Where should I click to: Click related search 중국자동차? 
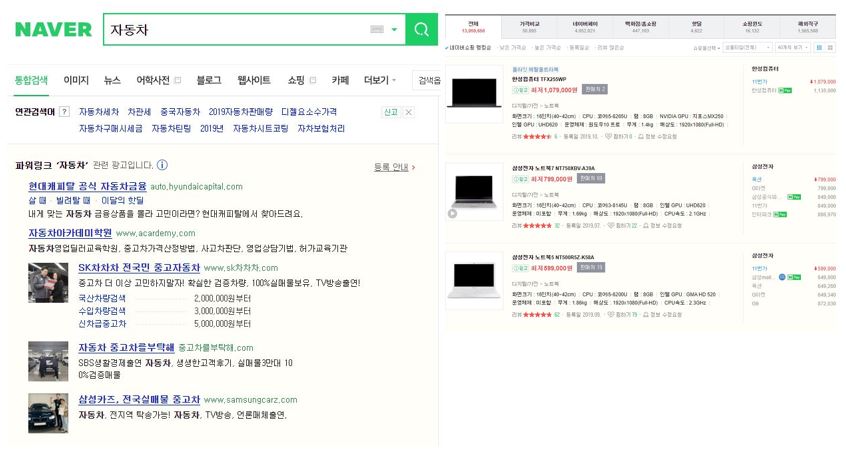[x=180, y=112]
